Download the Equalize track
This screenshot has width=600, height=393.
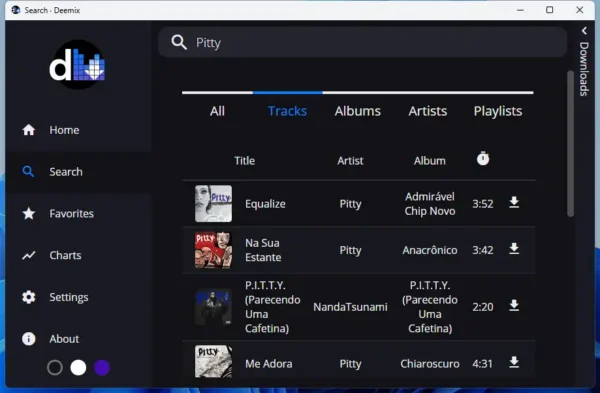[x=514, y=202]
